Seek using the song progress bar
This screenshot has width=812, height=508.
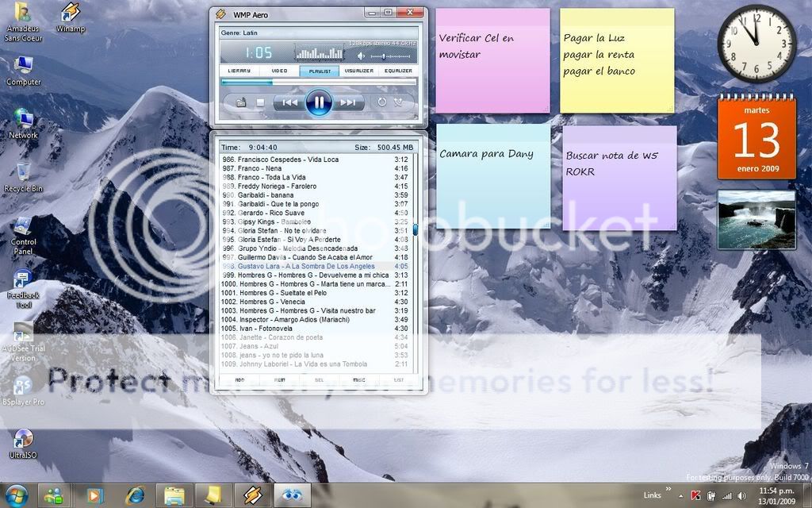pyautogui.click(x=319, y=82)
